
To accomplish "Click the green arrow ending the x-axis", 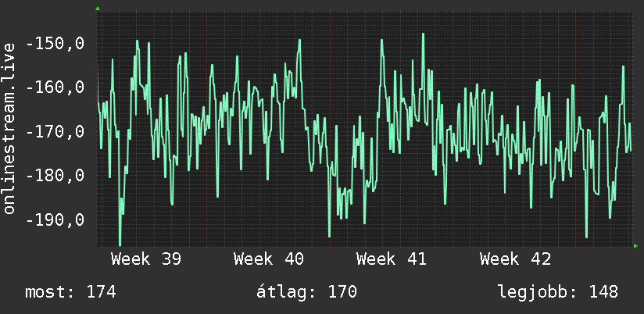I will coord(635,246).
